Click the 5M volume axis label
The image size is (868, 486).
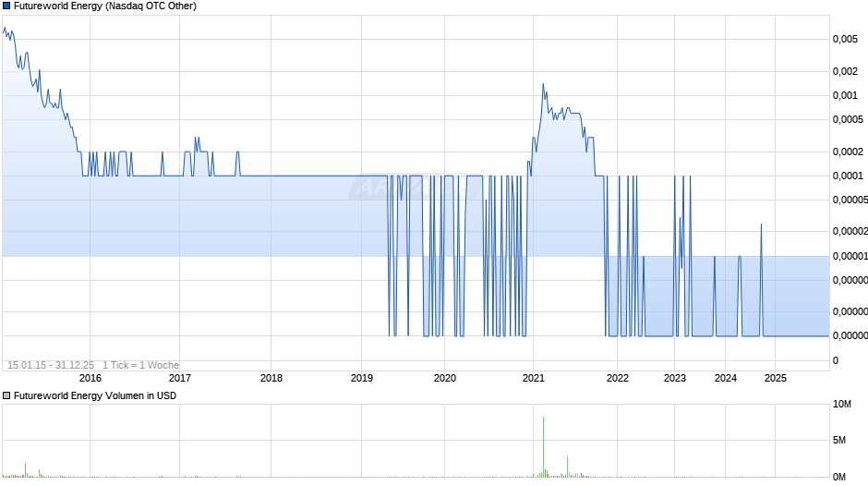point(839,441)
